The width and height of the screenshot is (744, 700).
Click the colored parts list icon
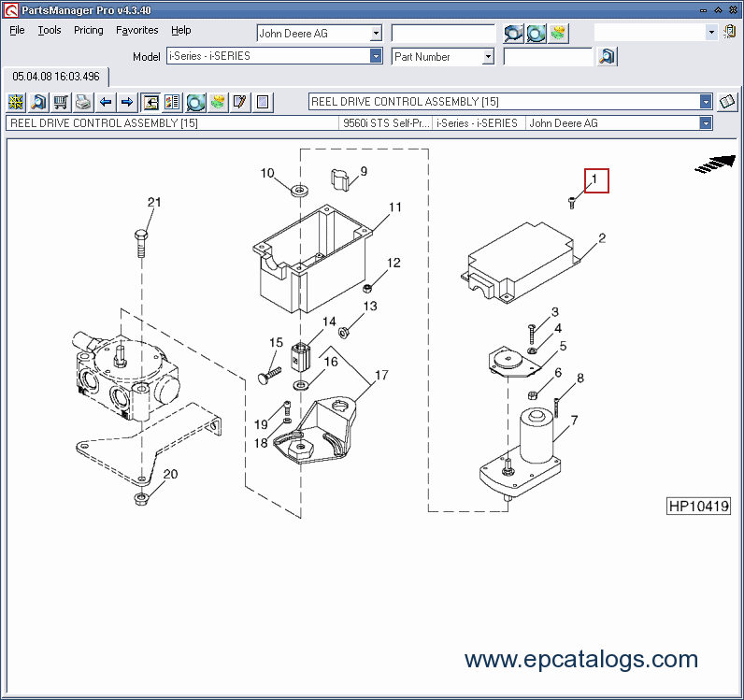(173, 102)
